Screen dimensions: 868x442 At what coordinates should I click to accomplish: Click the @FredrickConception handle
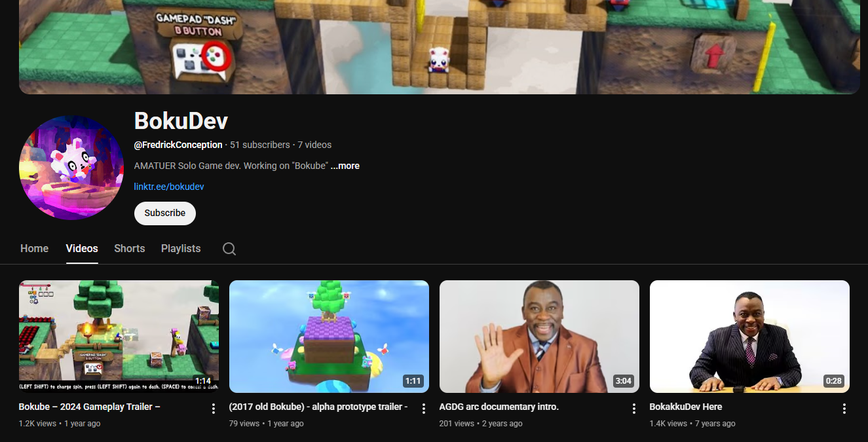coord(178,145)
